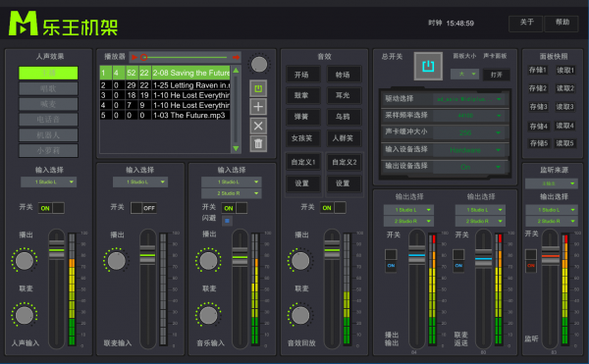Move playlist up with green up arrow
This screenshot has width=589, height=364.
(236, 71)
